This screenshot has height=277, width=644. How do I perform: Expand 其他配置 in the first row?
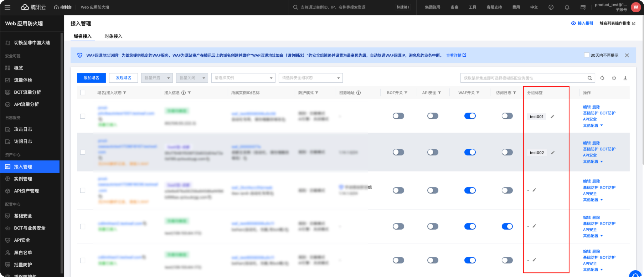pyautogui.click(x=593, y=125)
